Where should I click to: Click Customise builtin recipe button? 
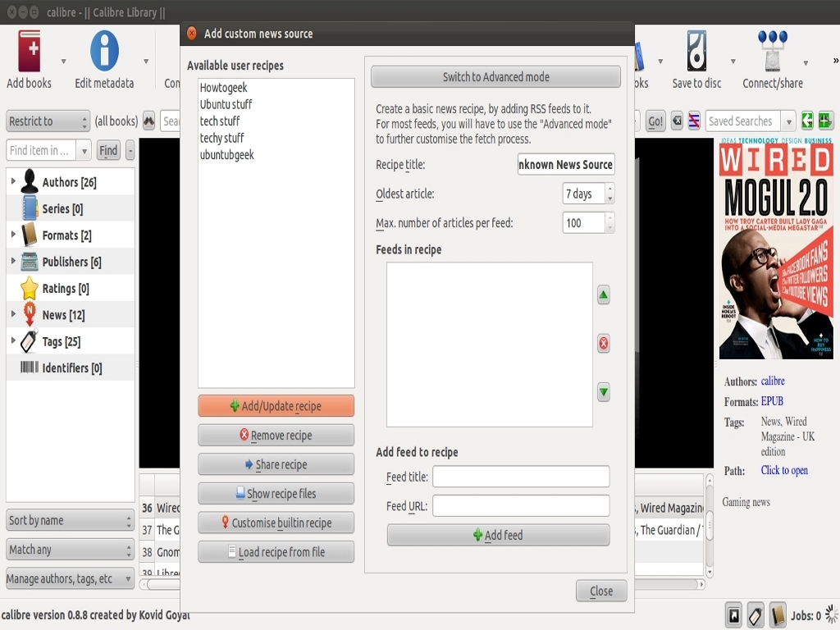pos(276,523)
